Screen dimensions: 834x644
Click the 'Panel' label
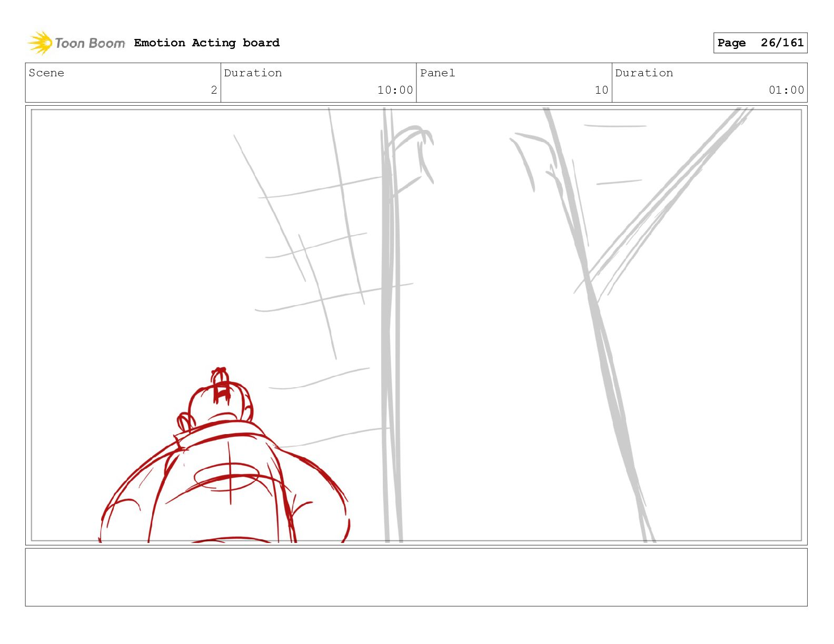[438, 73]
